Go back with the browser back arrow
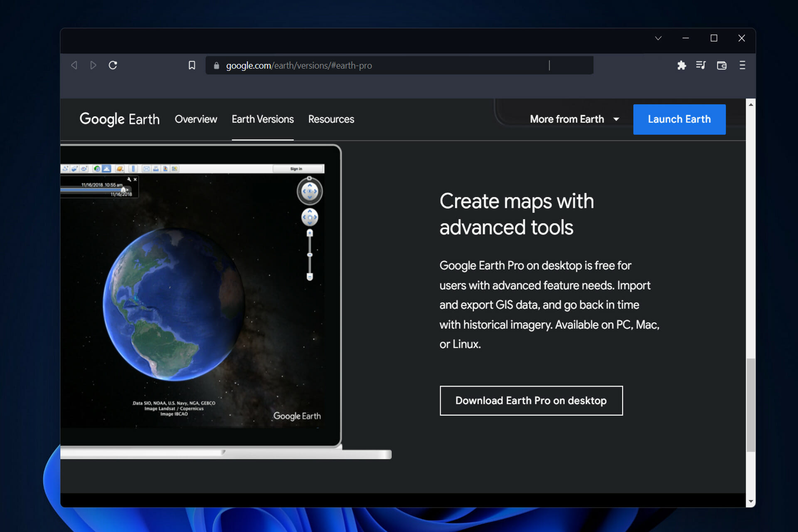 coord(74,65)
